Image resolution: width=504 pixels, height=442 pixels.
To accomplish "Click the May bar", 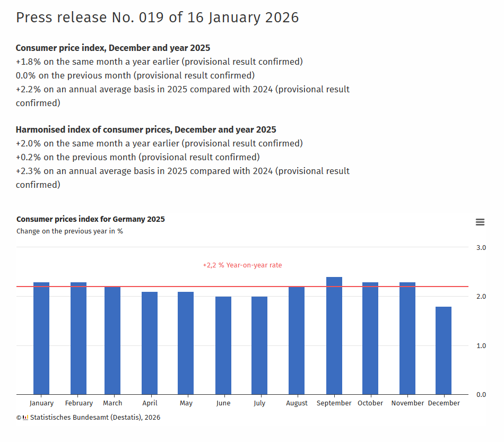I will pyautogui.click(x=186, y=345).
